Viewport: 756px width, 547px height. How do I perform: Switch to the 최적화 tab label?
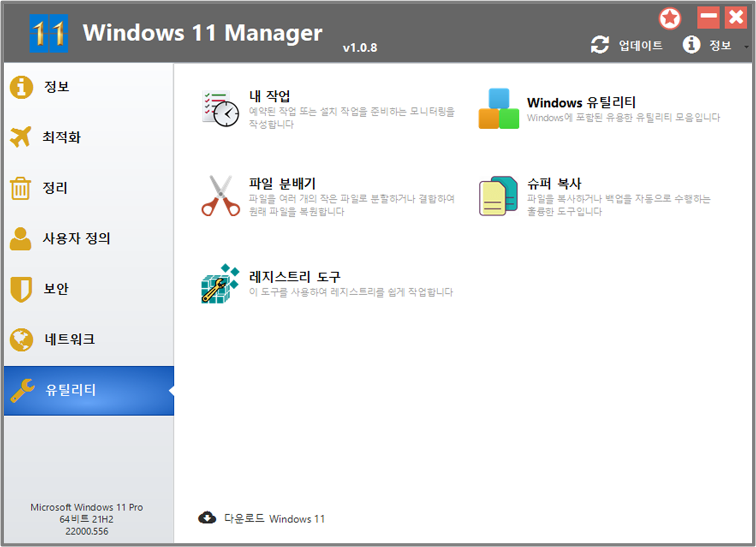click(62, 137)
